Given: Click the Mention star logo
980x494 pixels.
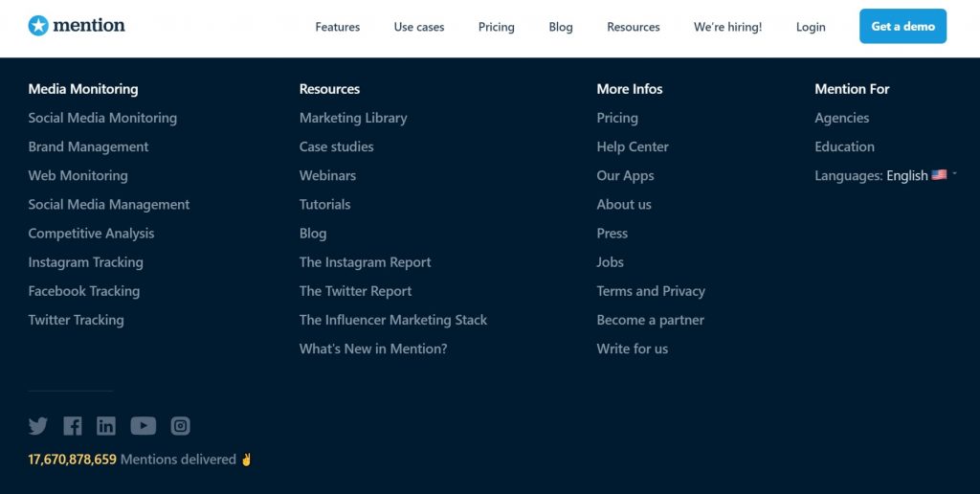Looking at the screenshot, I should pyautogui.click(x=77, y=26).
